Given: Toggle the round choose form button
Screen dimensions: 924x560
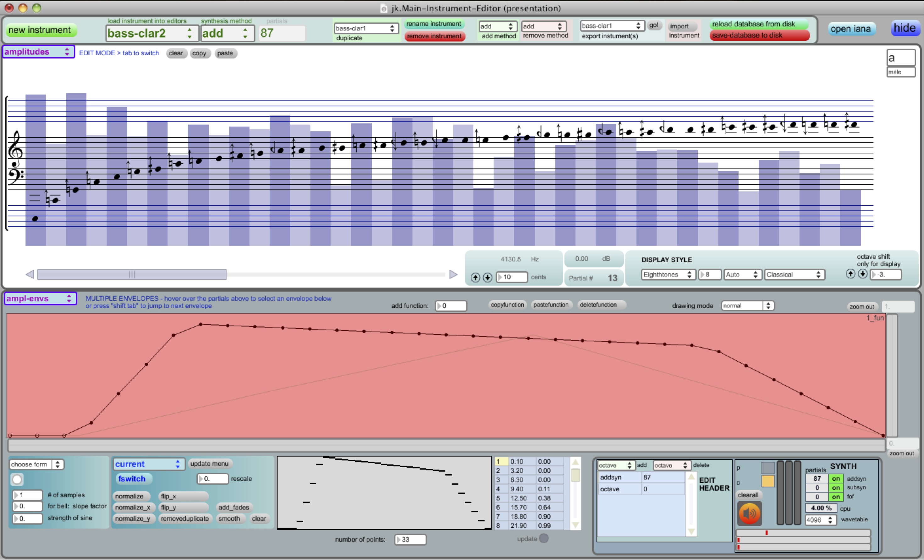Looking at the screenshot, I should [17, 479].
